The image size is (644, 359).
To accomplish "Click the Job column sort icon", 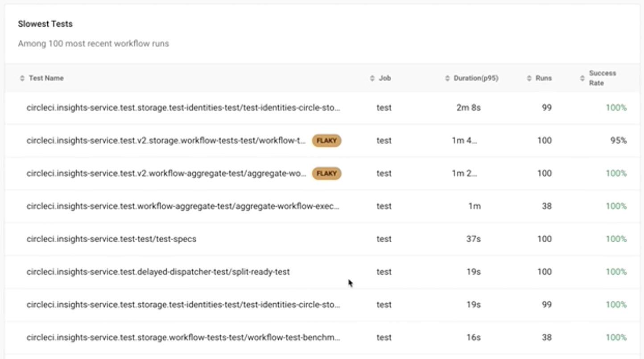I will (x=372, y=78).
